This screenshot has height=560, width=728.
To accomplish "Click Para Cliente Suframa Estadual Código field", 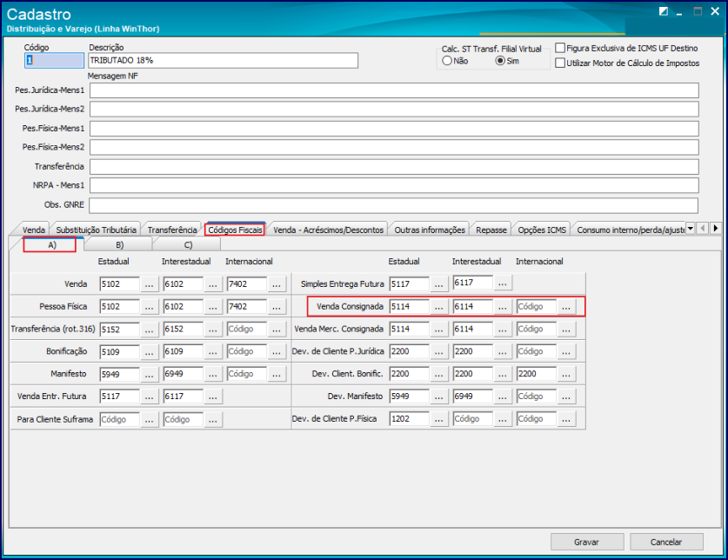I will click(119, 419).
